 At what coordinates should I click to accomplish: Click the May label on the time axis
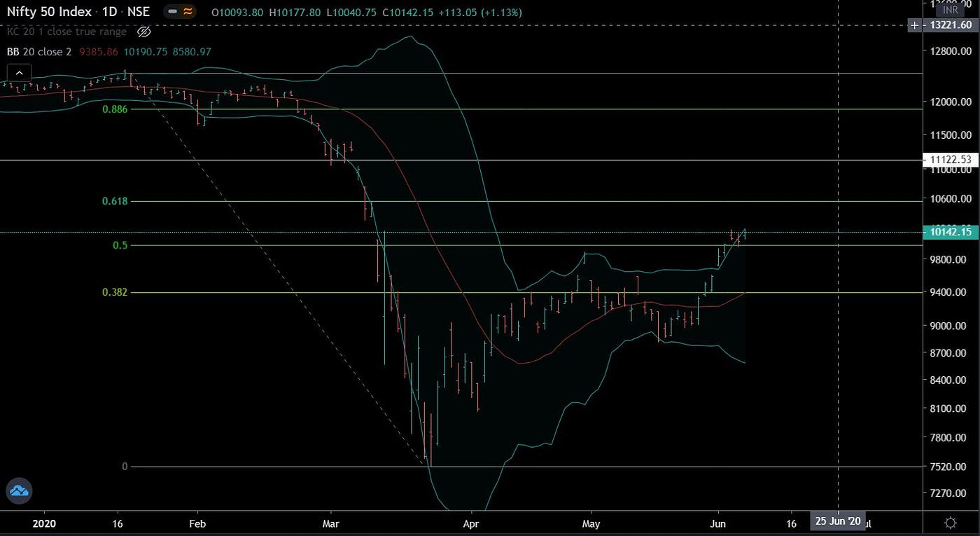(x=591, y=523)
